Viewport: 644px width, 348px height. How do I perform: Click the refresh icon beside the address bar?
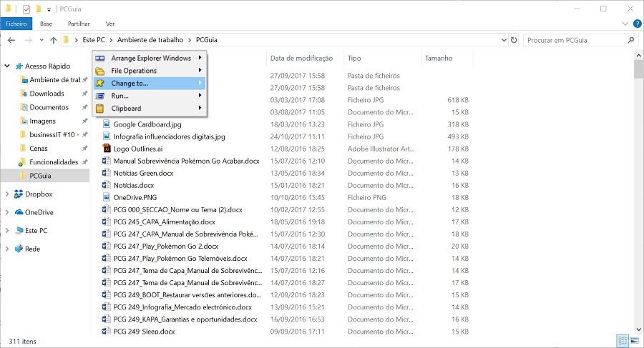(514, 40)
